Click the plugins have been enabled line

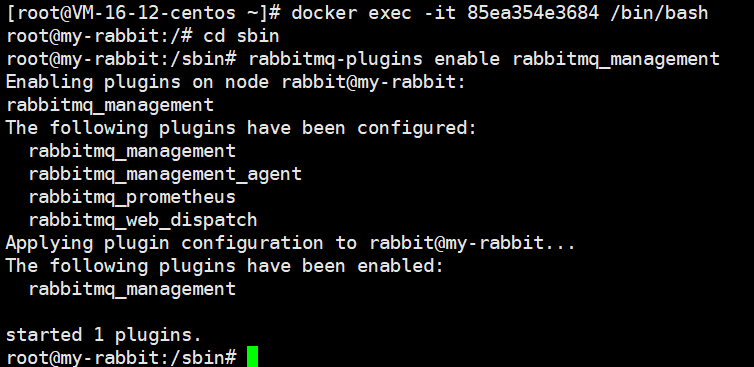pos(225,266)
